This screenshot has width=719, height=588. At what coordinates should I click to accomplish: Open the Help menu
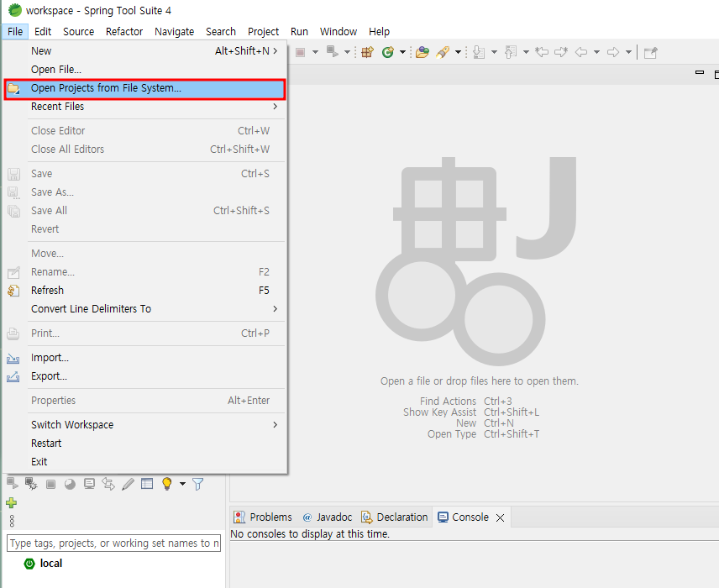[379, 32]
